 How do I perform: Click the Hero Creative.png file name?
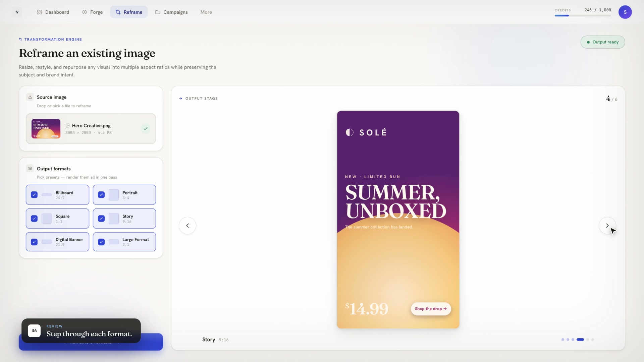91,126
